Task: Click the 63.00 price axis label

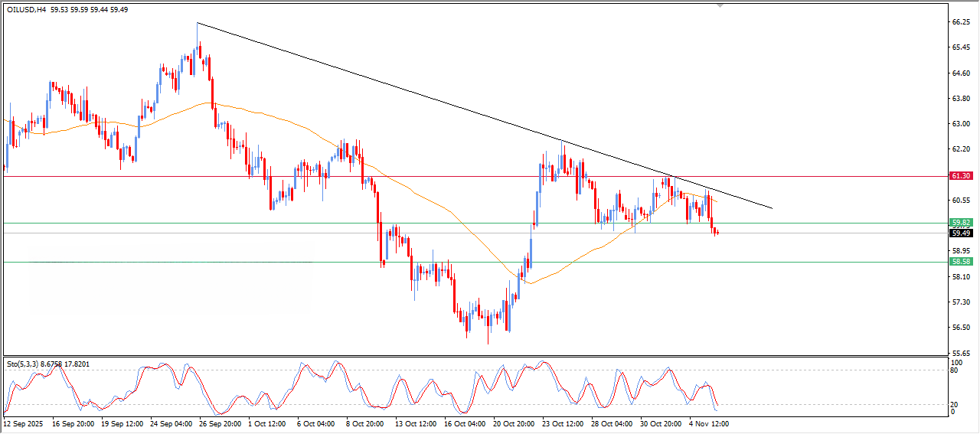Action: click(x=961, y=123)
